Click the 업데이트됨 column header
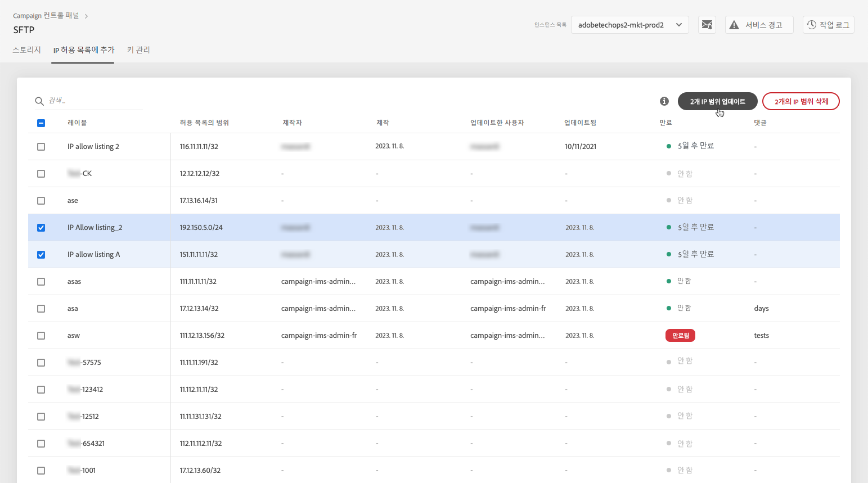The width and height of the screenshot is (868, 483). (x=581, y=123)
